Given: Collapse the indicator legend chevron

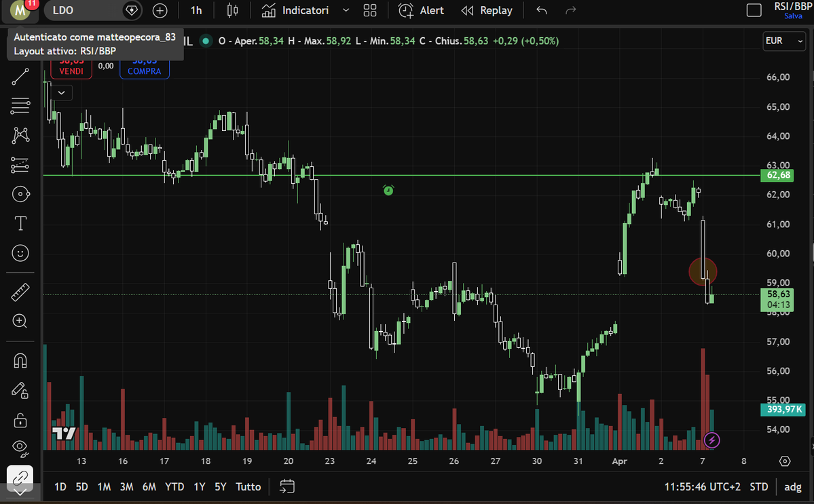Looking at the screenshot, I should 61,93.
